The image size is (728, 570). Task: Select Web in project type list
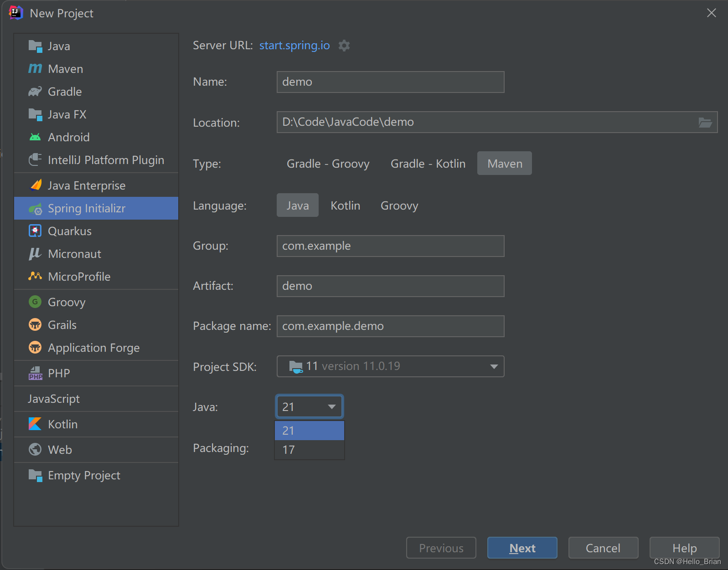tap(96, 450)
